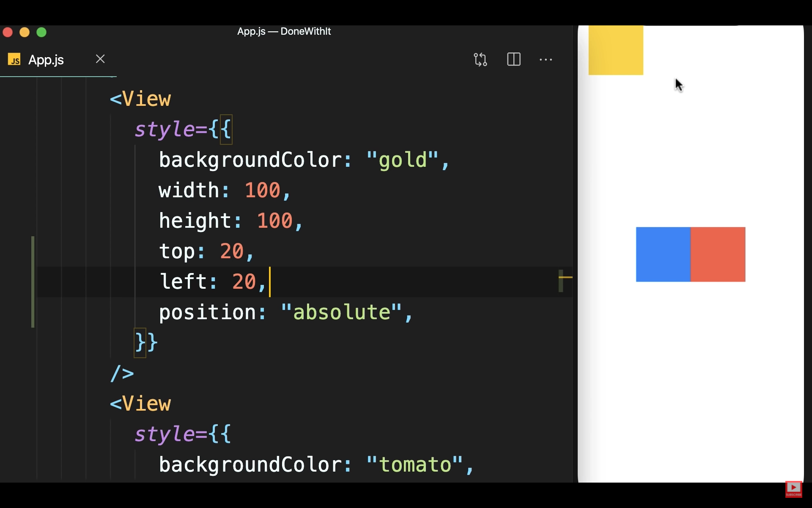The image size is (812, 508).
Task: Click the green fullscreen window button
Action: pos(41,32)
